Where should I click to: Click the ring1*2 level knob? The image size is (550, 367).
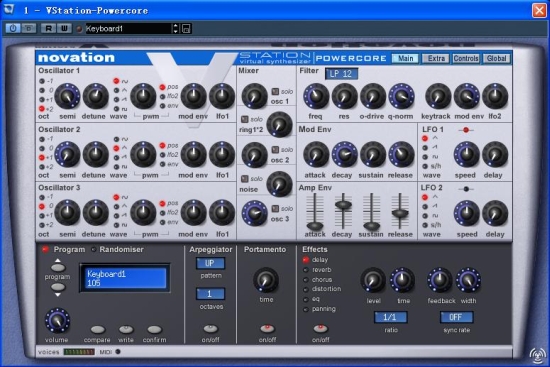(x=279, y=125)
